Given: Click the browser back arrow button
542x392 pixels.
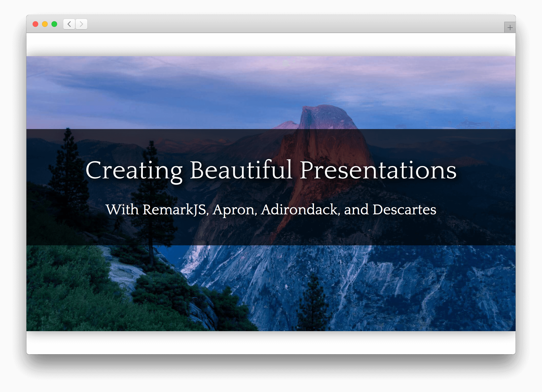Looking at the screenshot, I should click(69, 24).
